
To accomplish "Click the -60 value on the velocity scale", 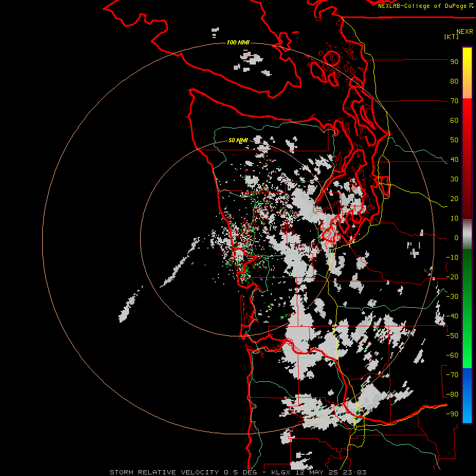I will tap(452, 355).
